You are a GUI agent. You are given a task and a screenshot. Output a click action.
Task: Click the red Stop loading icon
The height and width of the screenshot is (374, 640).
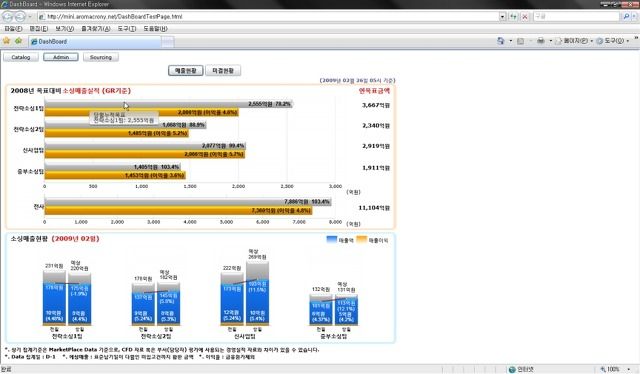click(525, 17)
